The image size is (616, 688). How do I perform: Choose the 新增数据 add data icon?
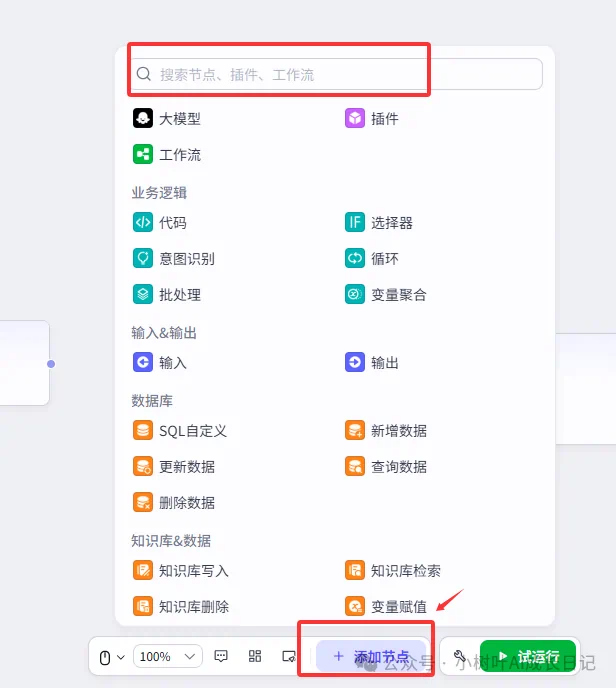pos(355,430)
